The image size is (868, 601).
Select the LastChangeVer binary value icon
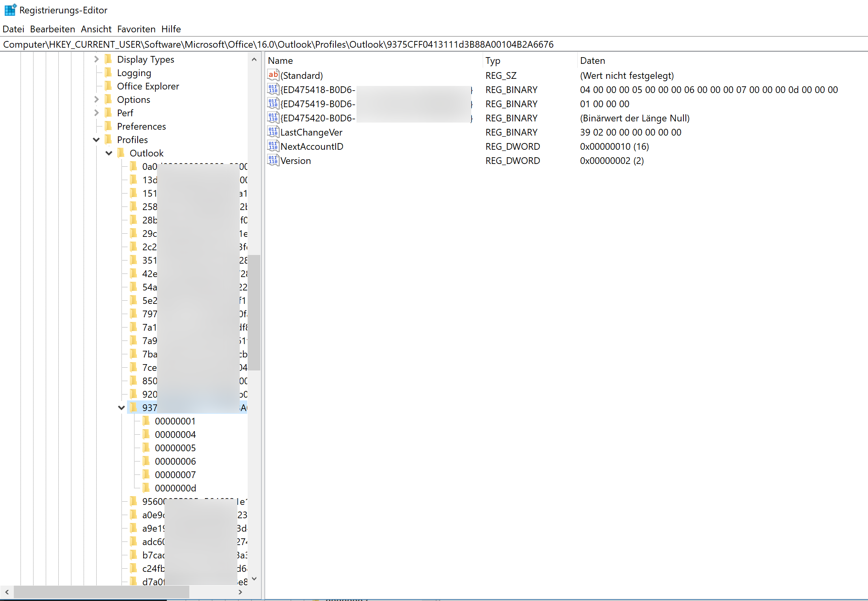tap(273, 132)
